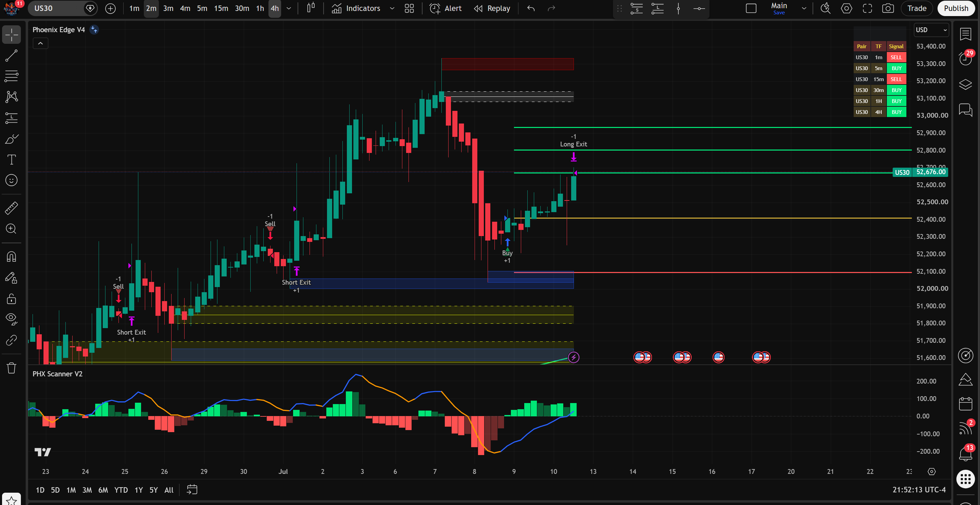Switch to the 30m timeframe

tap(242, 8)
